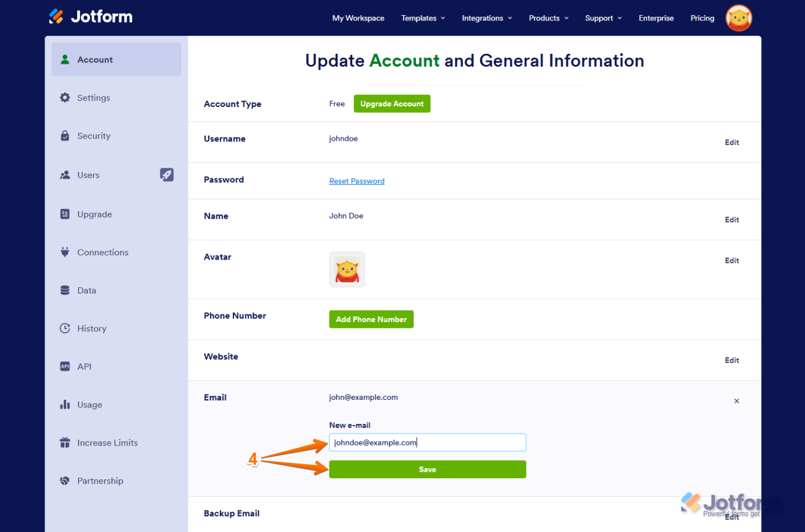Click the API icon in sidebar
This screenshot has height=532, width=805.
pos(65,366)
